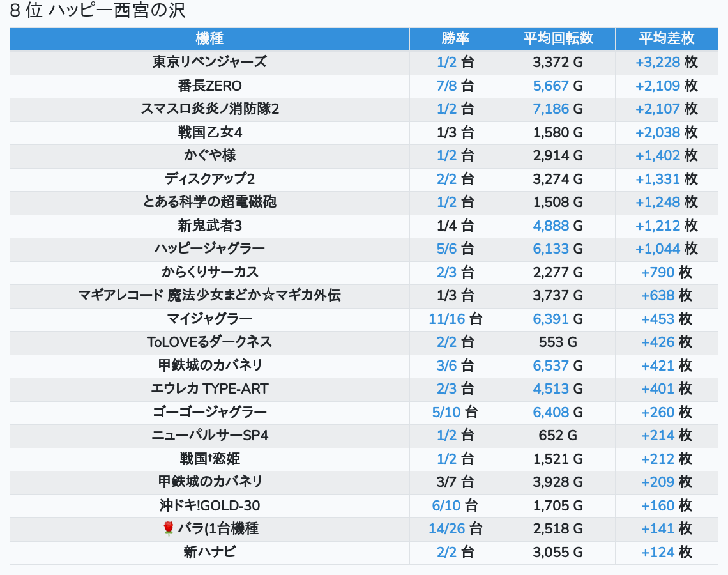Click the +124 difference link for 新ハナビ
This screenshot has width=728, height=575.
657,552
